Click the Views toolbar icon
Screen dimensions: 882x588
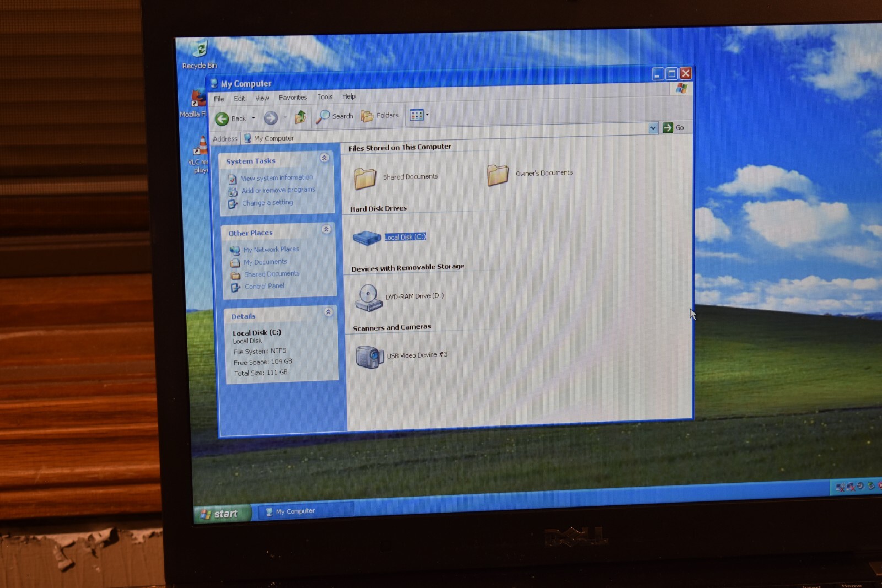tap(416, 115)
